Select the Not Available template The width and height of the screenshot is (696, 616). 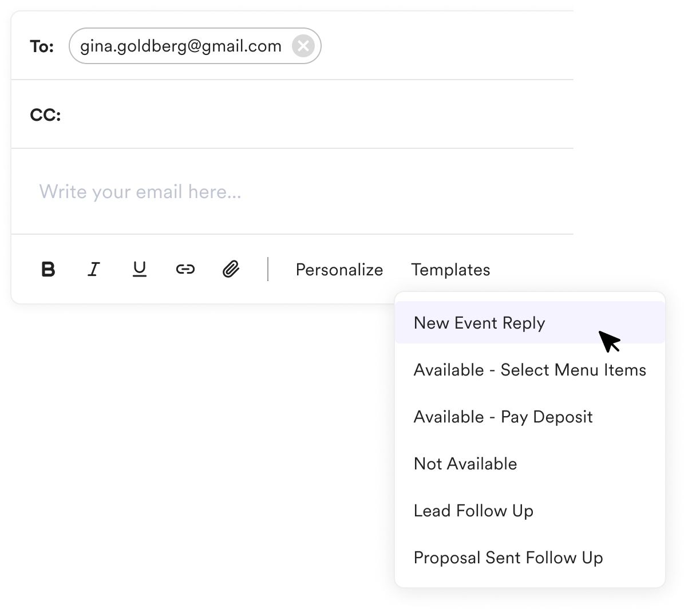coord(530,464)
